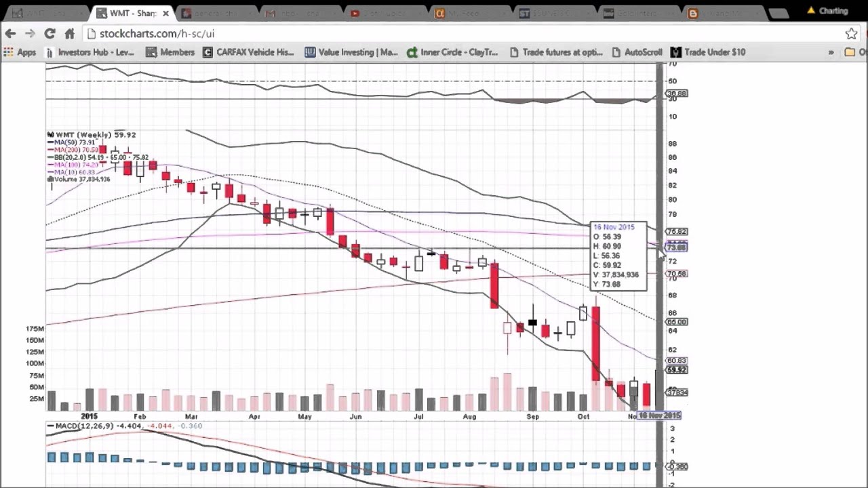Viewport: 868px width, 488px height.
Task: Open the Apps grid shortcut
Action: tap(20, 52)
